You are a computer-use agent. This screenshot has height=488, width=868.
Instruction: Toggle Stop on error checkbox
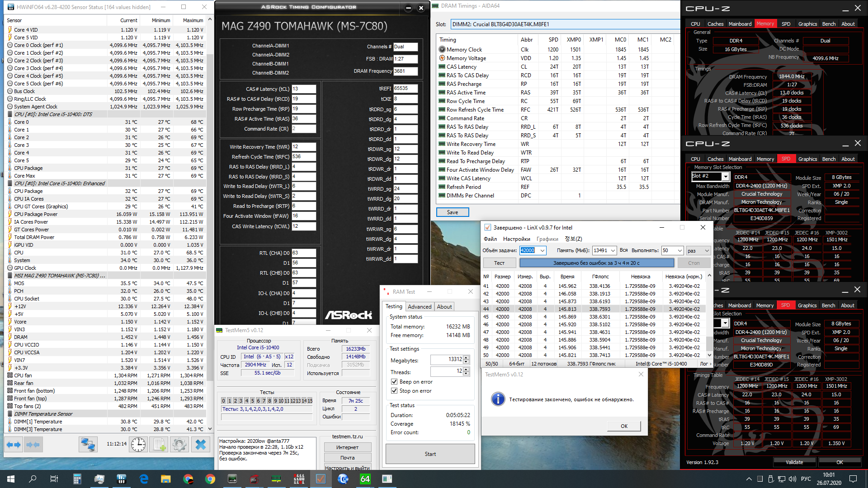pyautogui.click(x=394, y=391)
